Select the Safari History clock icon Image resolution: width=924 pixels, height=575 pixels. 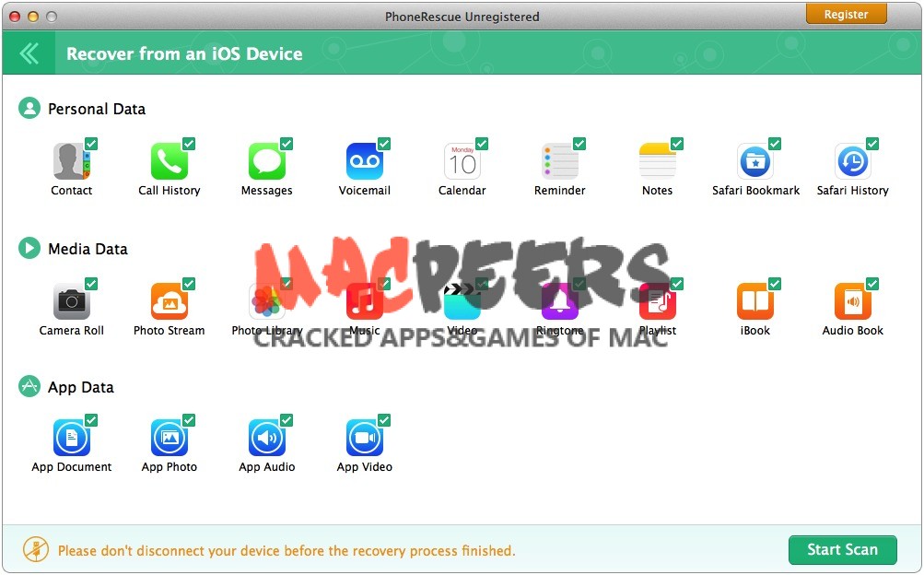coord(853,161)
